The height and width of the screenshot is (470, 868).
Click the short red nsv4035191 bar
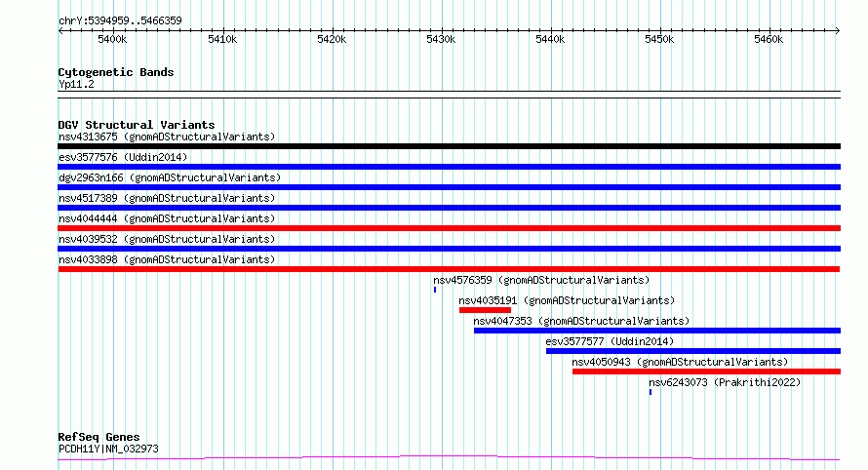point(485,310)
